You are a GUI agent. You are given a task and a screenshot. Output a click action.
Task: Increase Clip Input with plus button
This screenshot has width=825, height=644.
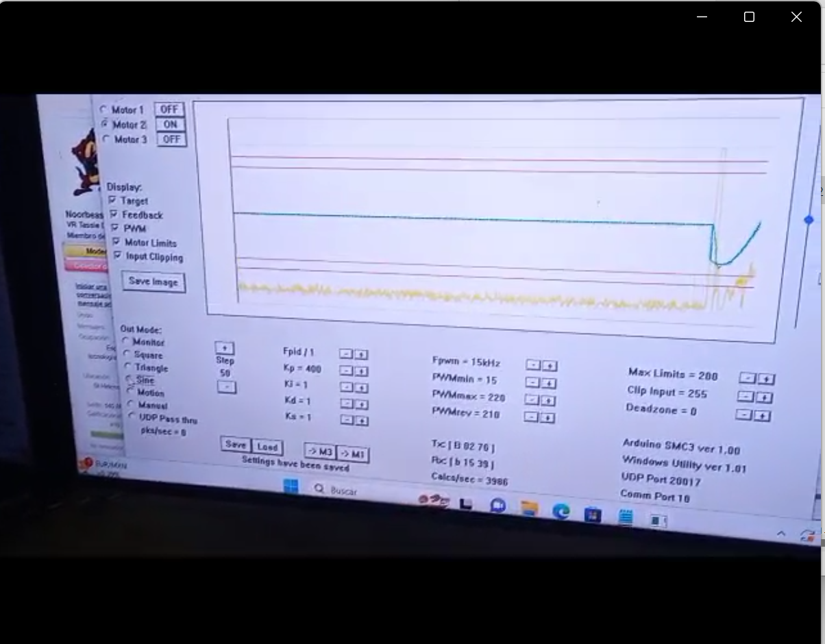(x=764, y=397)
